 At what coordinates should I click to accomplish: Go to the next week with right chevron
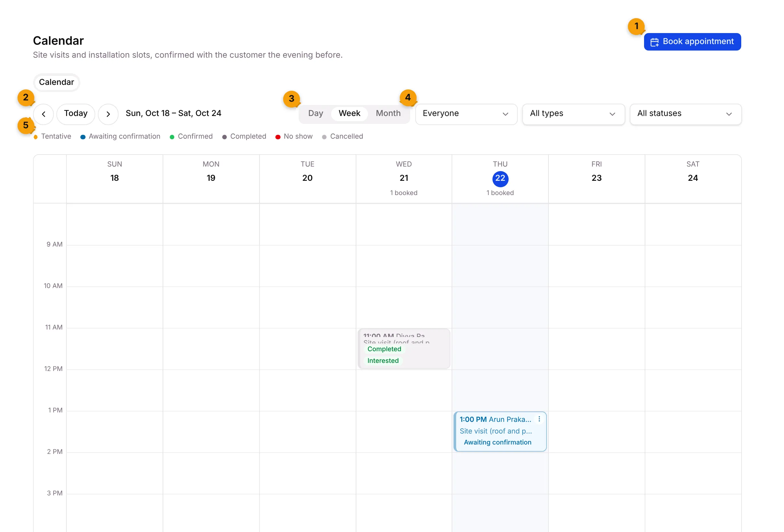tap(108, 114)
